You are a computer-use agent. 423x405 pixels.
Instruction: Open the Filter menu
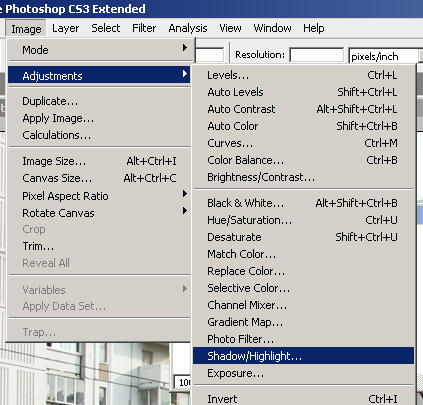pos(144,29)
